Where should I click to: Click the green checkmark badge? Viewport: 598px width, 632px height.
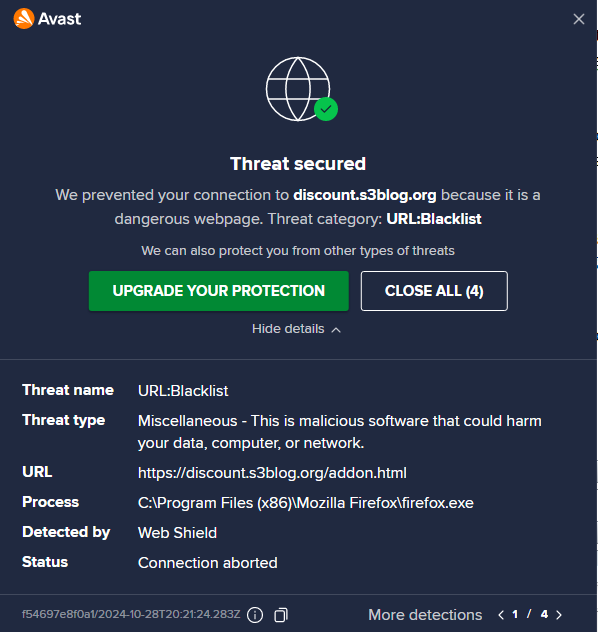click(x=326, y=109)
